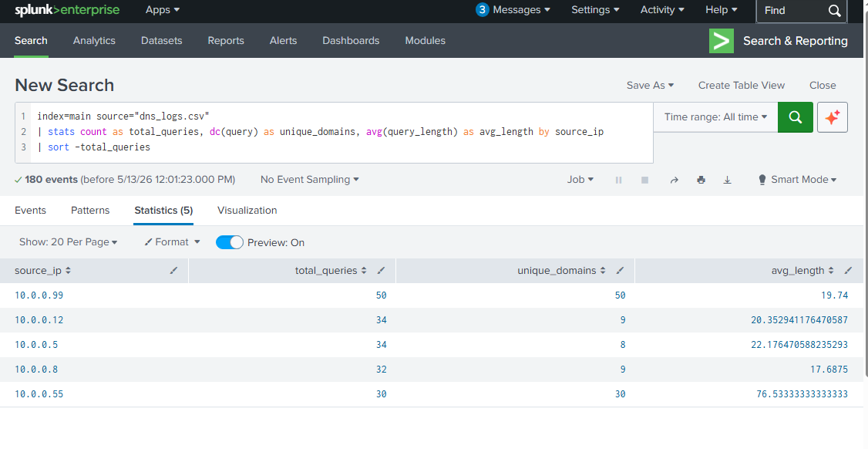Open the Format options dropdown

pos(172,242)
